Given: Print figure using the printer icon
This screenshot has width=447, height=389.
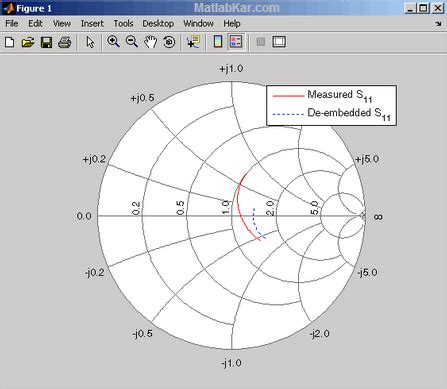Looking at the screenshot, I should (65, 42).
